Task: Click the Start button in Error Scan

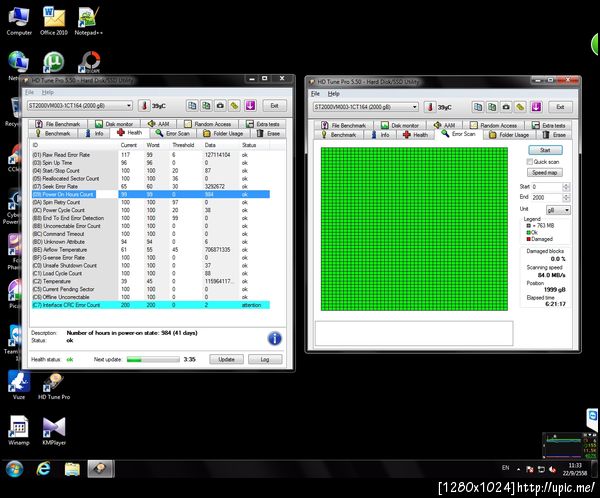Action: tap(545, 150)
